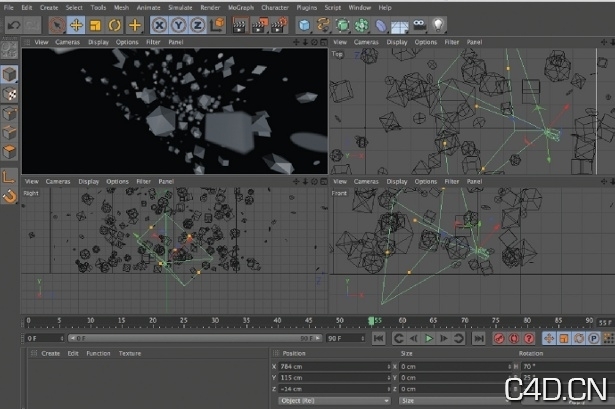Select the Edges mode icon
Screen dimensions: 615x409
click(x=9, y=133)
